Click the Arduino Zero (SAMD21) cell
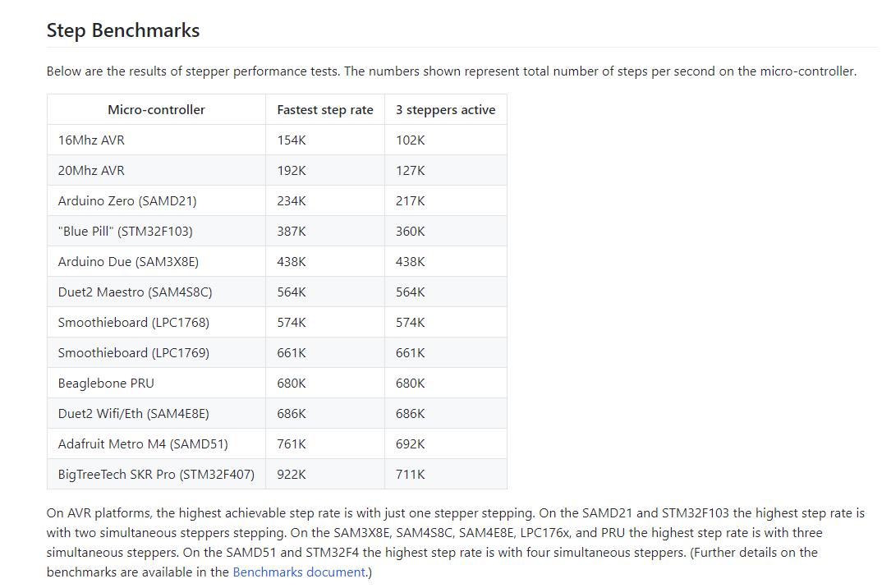882x588 pixels. [156, 201]
